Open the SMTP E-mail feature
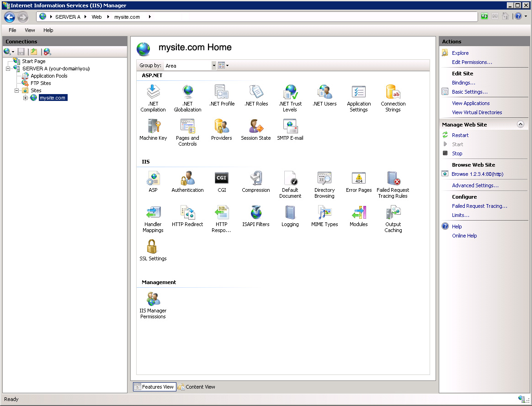This screenshot has height=406, width=532. point(290,130)
